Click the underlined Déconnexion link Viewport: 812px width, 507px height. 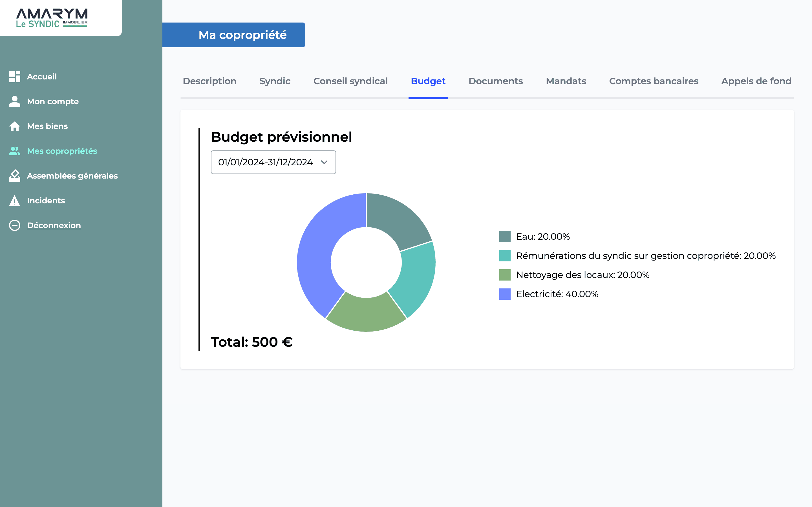[x=54, y=225]
